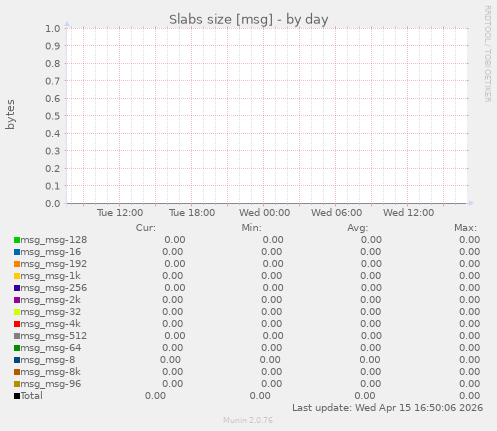The width and height of the screenshot is (497, 431).
Task: Click the Wed 06:00 x-axis label
Action: coord(336,213)
